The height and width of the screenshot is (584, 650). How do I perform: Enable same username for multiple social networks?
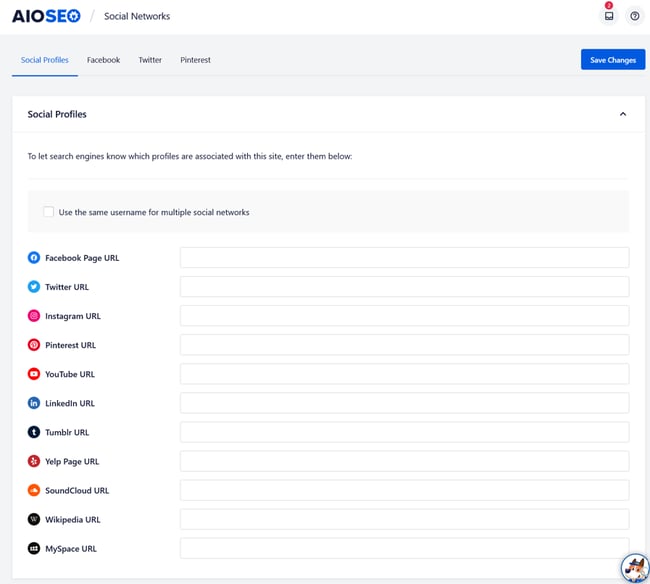pyautogui.click(x=49, y=212)
